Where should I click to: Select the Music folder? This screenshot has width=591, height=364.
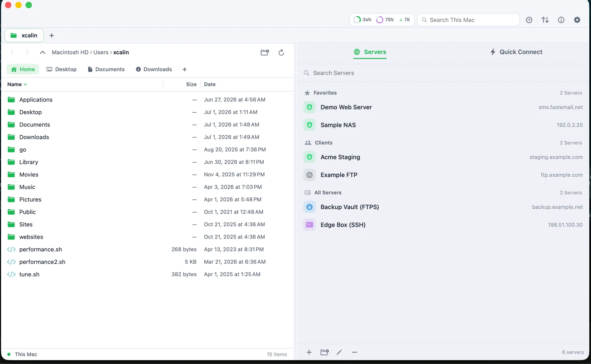[x=147, y=187]
